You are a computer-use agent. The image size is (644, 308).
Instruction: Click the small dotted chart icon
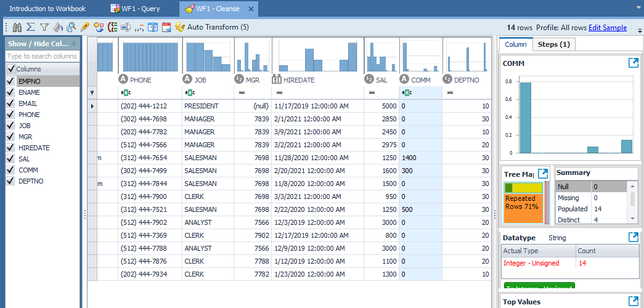[139, 28]
